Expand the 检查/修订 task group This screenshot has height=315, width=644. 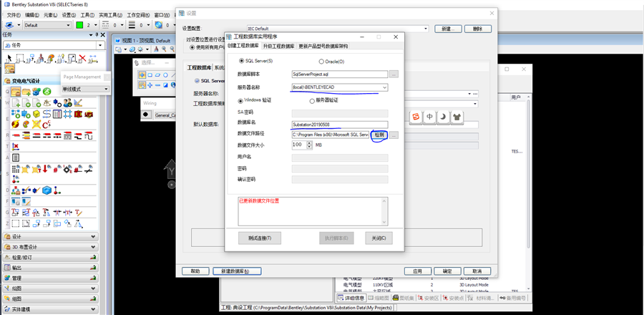coord(51,258)
